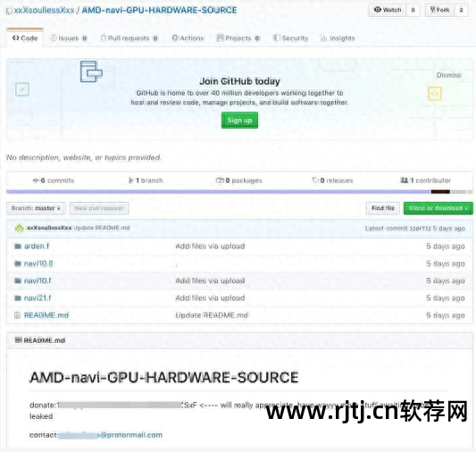Open the navi21.f folder

38,298
